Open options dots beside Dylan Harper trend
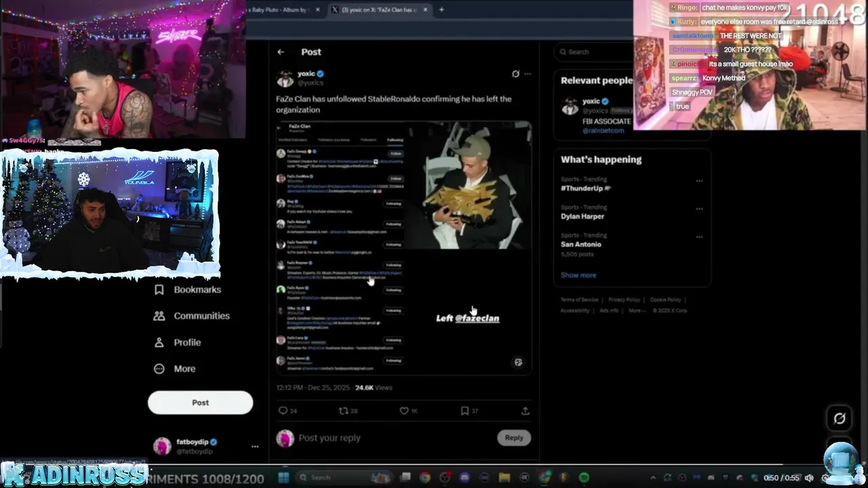The image size is (868, 488). [699, 209]
